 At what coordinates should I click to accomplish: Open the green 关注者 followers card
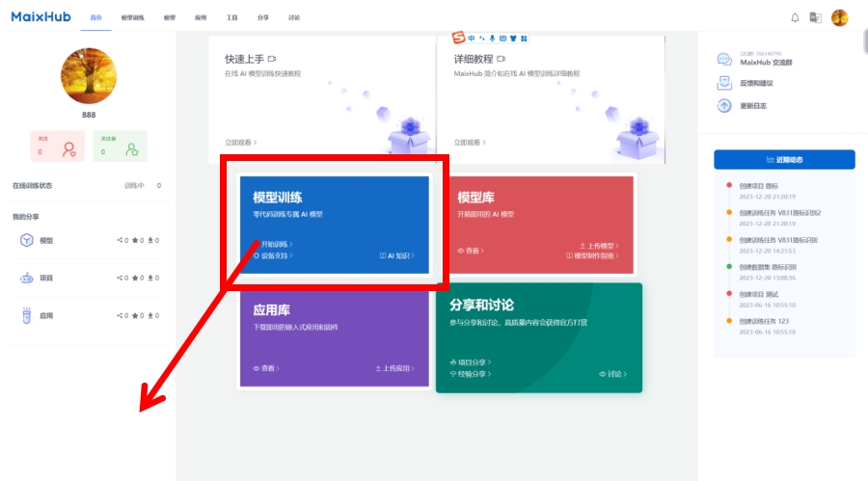coord(121,147)
